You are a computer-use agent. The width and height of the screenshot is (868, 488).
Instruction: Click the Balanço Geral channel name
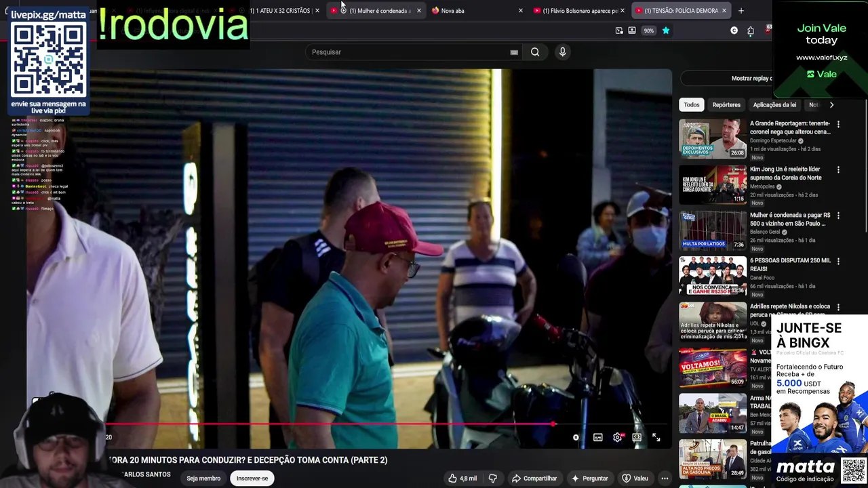[x=765, y=232]
